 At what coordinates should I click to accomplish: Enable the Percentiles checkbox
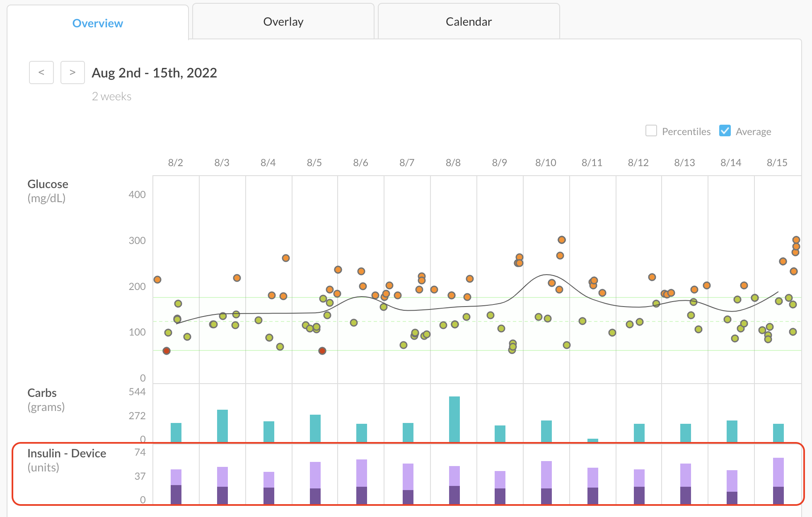coord(651,130)
